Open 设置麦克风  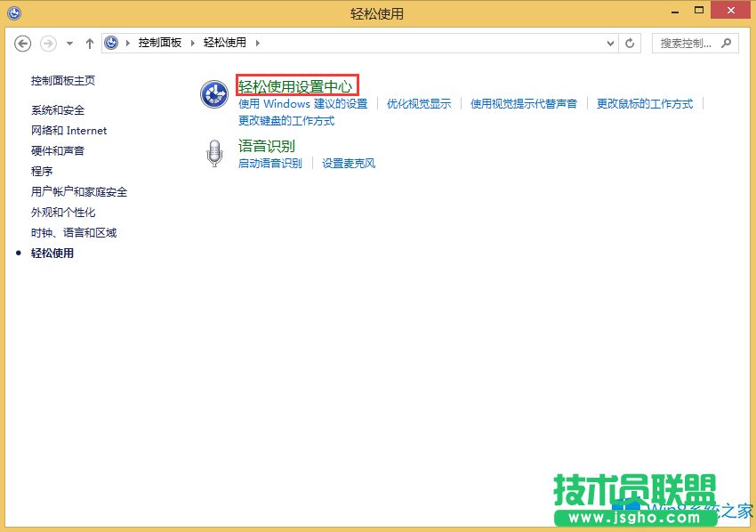[348, 164]
